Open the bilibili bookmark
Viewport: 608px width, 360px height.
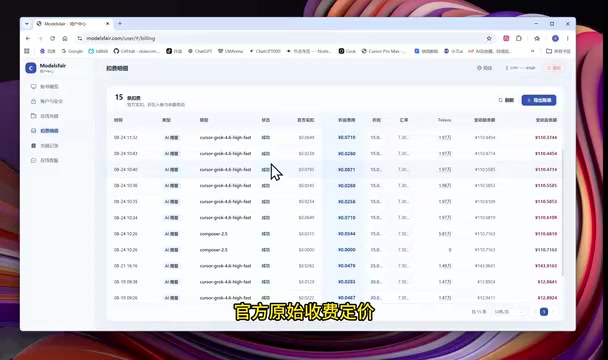pos(98,51)
